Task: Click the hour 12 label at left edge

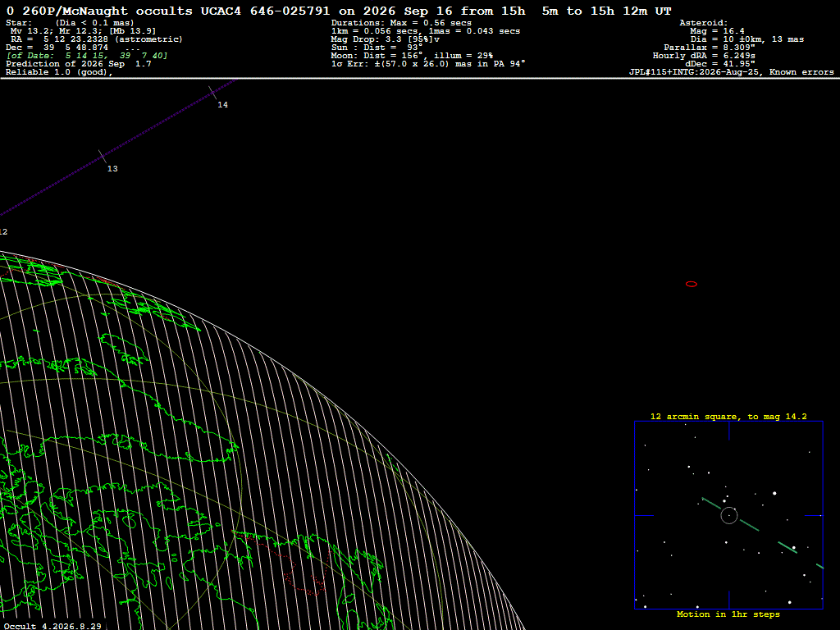Action: point(3,232)
